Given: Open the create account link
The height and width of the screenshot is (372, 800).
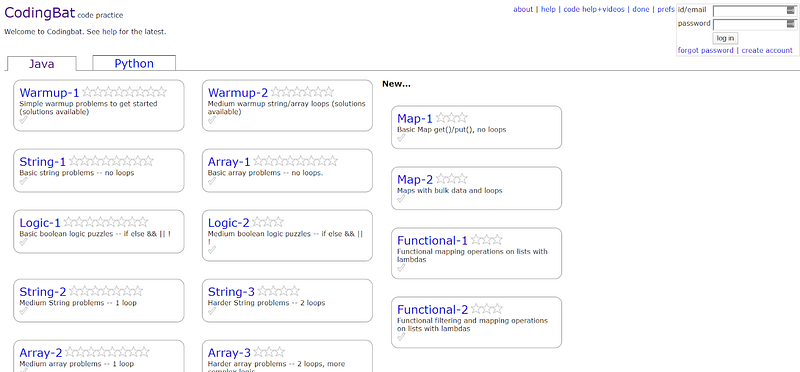Looking at the screenshot, I should pyautogui.click(x=767, y=51).
